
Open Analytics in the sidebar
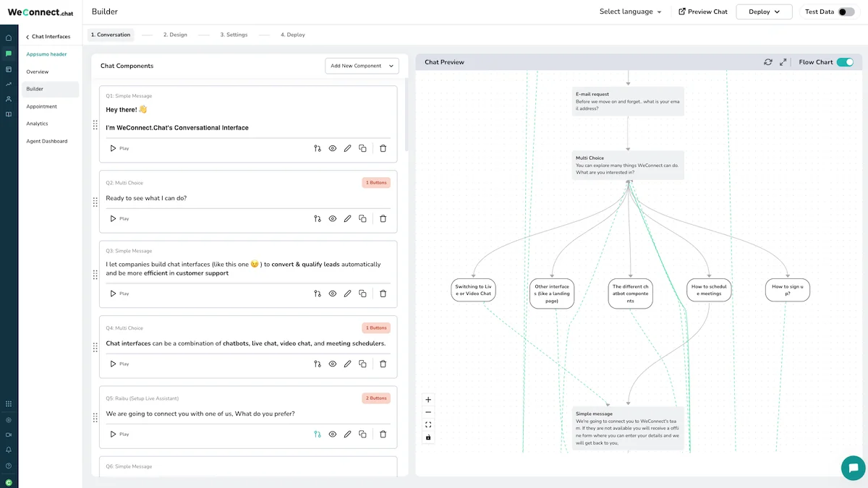pos(37,124)
